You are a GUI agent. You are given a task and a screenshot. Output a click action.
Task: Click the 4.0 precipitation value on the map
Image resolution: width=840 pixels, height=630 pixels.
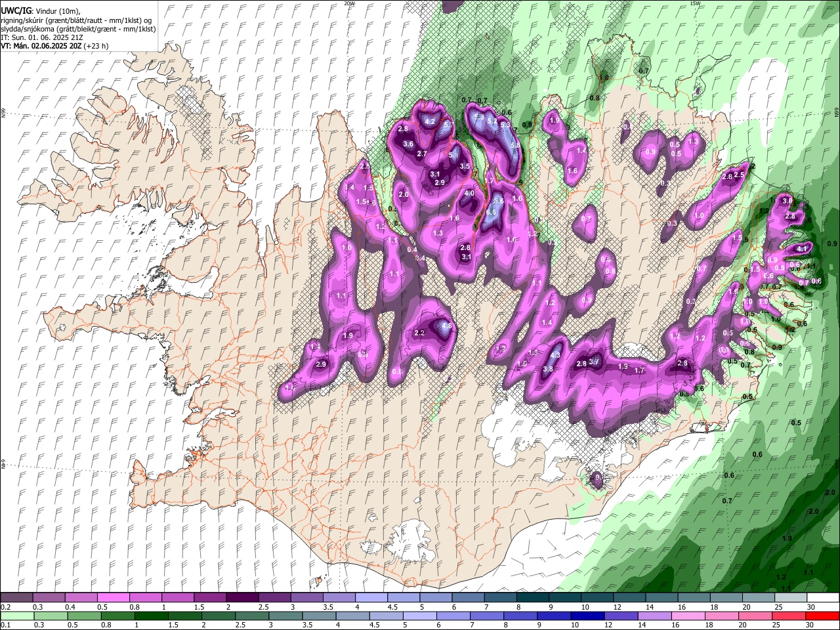coord(469,194)
